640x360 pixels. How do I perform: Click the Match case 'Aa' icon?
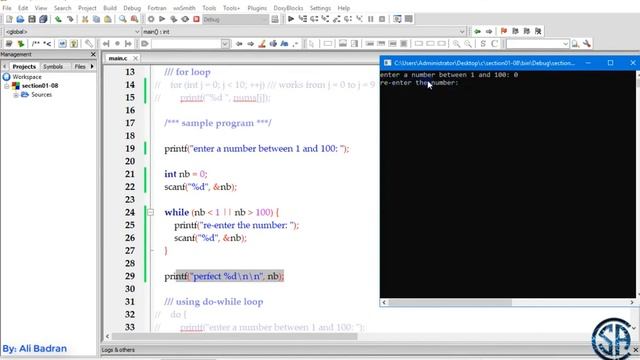pyautogui.click(x=284, y=44)
